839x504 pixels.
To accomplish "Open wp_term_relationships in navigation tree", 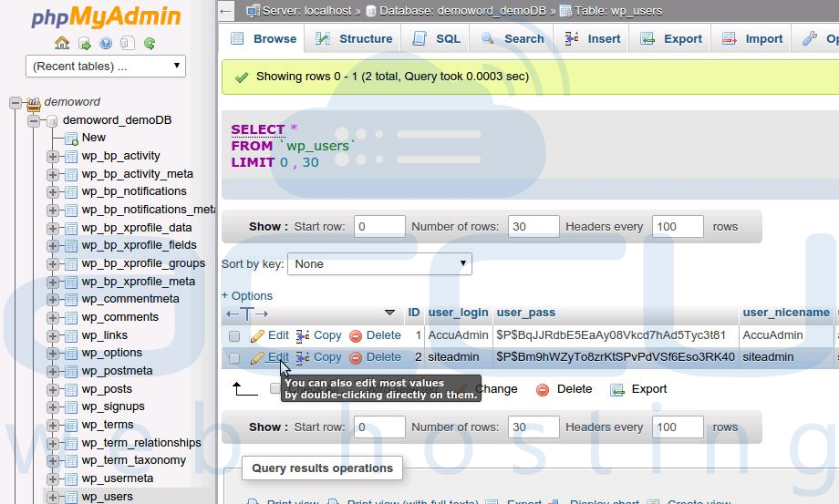I will coord(141,443).
